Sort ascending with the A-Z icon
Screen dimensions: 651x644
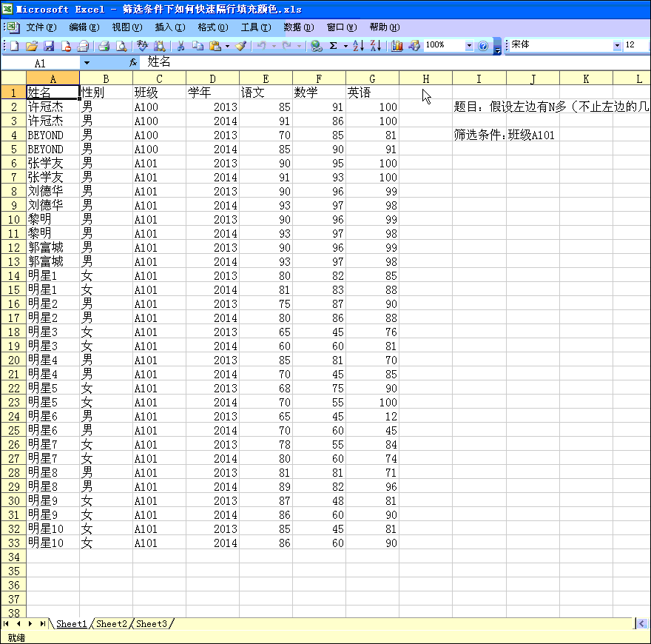tap(359, 46)
